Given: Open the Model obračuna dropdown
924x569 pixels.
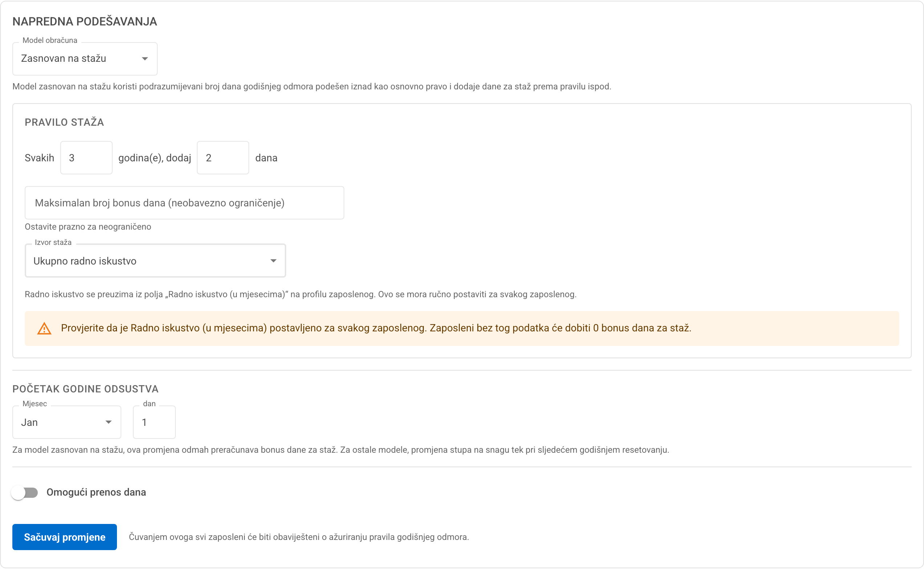Looking at the screenshot, I should [85, 59].
